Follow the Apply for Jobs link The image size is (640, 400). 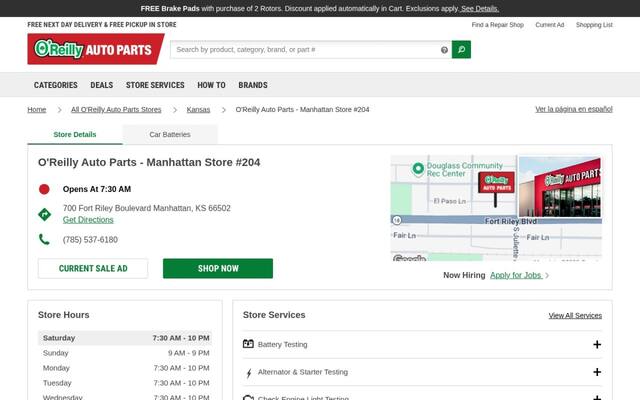[x=516, y=275]
